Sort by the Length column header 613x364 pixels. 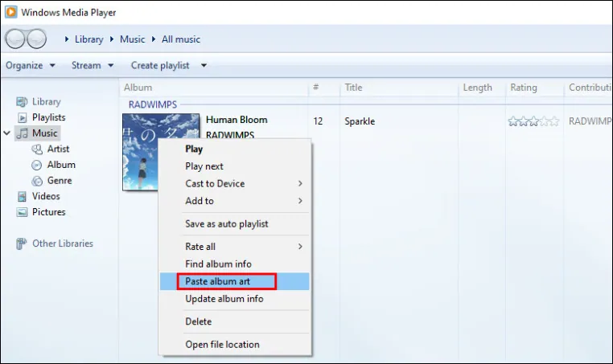482,88
